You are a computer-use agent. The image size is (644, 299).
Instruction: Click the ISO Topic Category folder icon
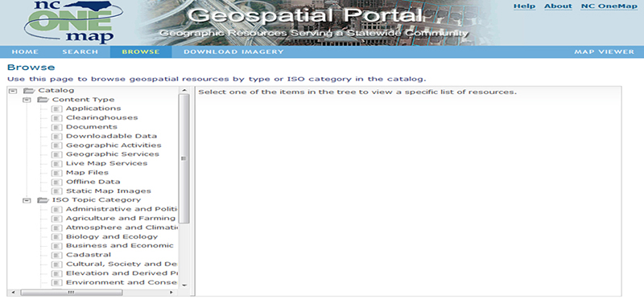coord(43,200)
